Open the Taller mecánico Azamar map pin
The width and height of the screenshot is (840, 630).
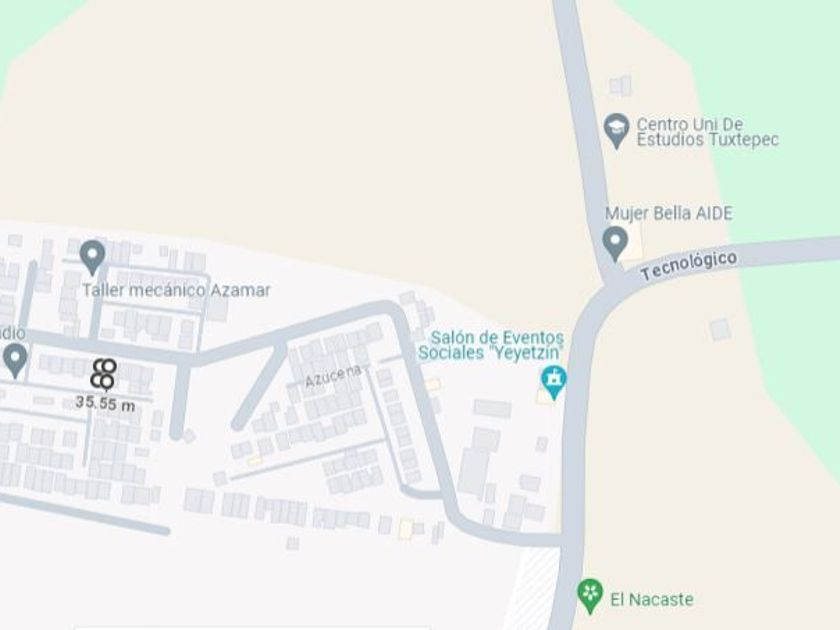[93, 257]
